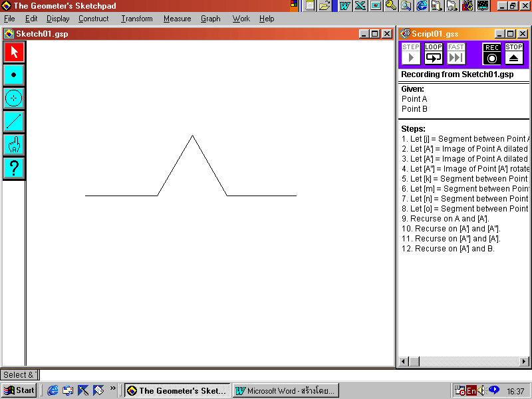Click the REC record button in script window
Viewport: 532px width, 399px height.
coord(491,54)
